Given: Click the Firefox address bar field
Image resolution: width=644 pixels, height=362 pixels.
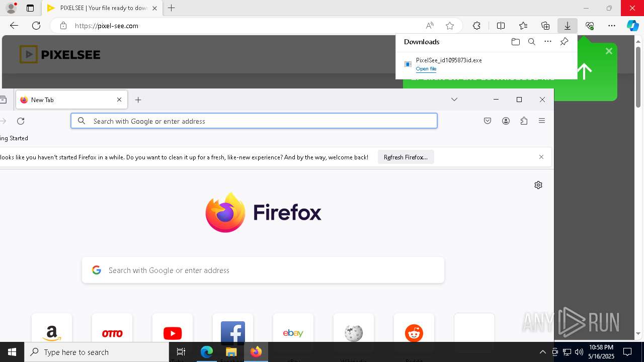Looking at the screenshot, I should (254, 121).
